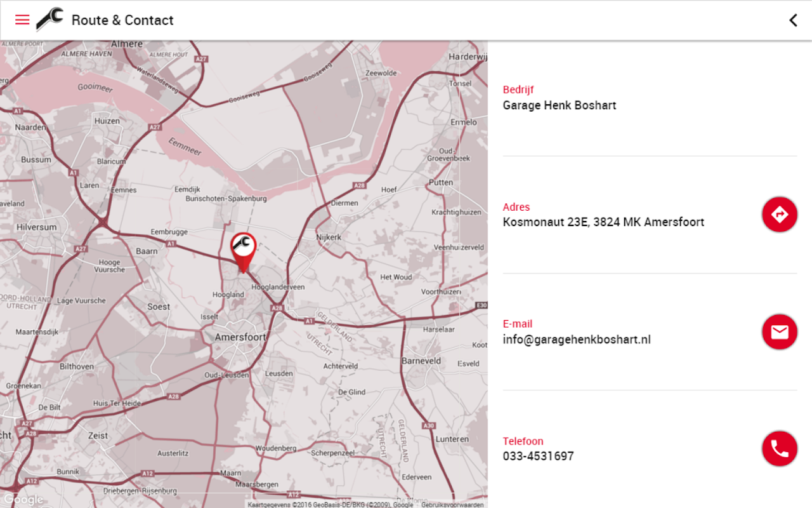
Task: Click Gooimeer lake label on map
Action: click(96, 87)
